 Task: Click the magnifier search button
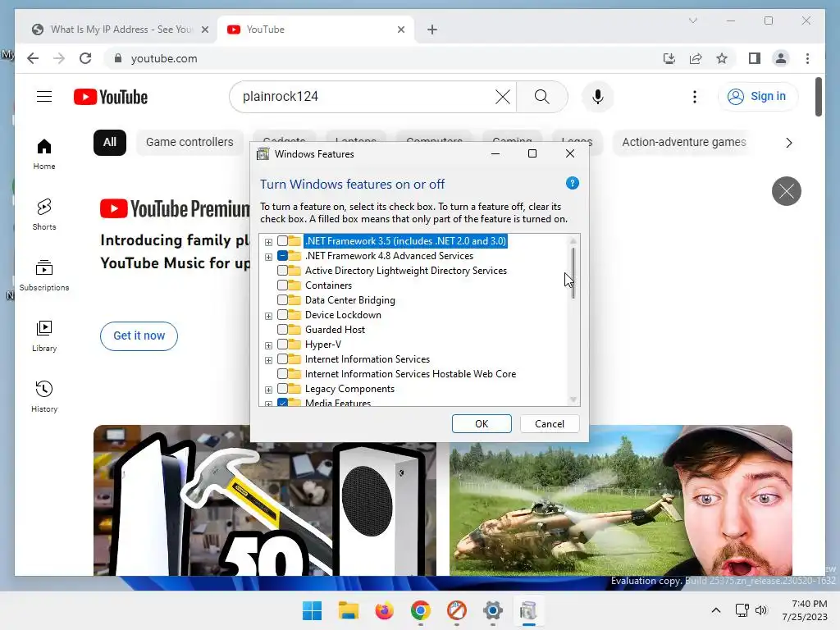click(x=541, y=97)
